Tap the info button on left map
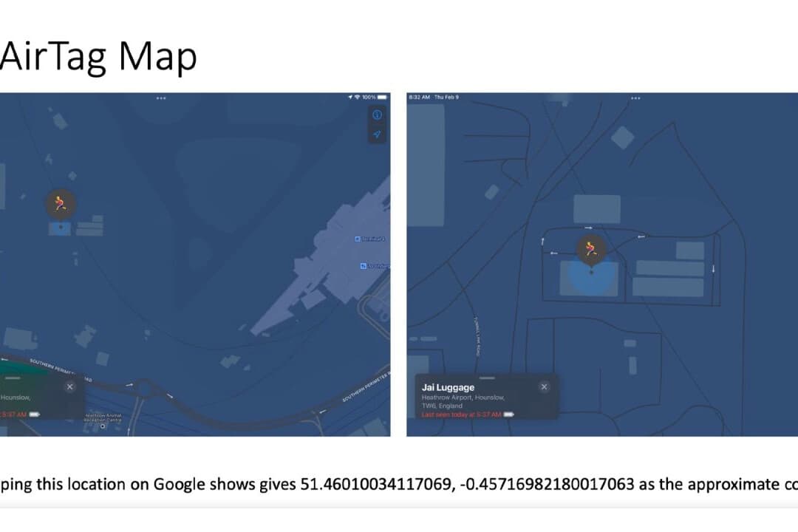Viewport: 798px width, 532px height. pyautogui.click(x=377, y=115)
